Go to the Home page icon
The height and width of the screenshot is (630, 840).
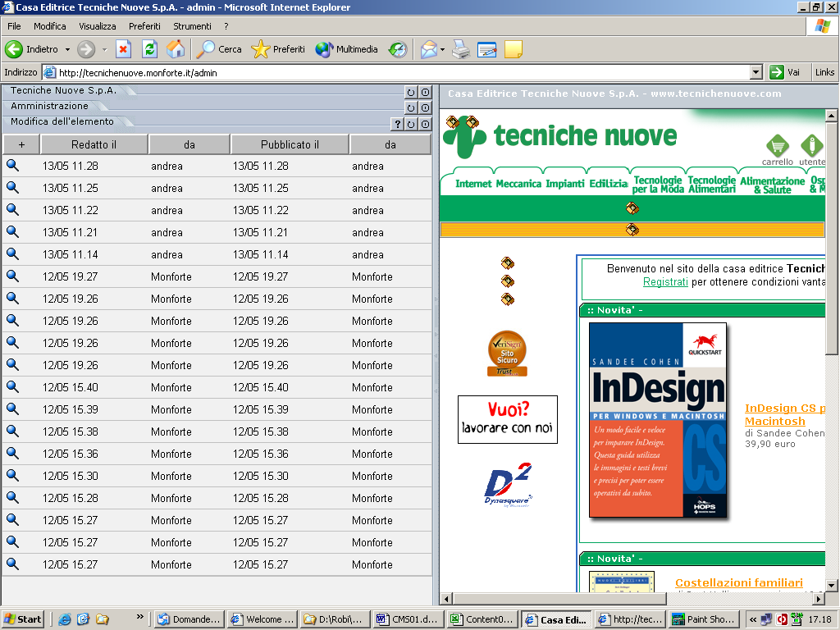pyautogui.click(x=176, y=49)
